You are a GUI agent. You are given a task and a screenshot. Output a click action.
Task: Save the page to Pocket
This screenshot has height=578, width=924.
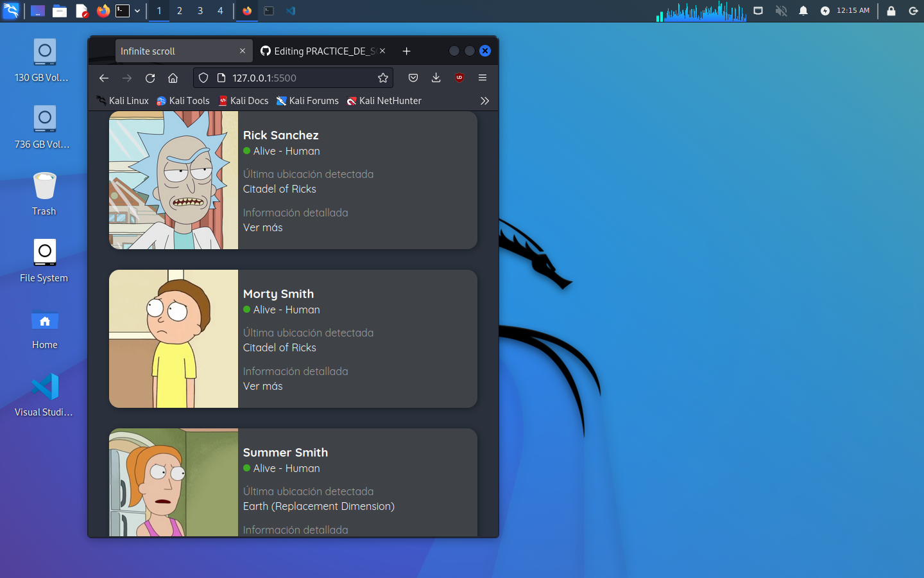click(413, 78)
